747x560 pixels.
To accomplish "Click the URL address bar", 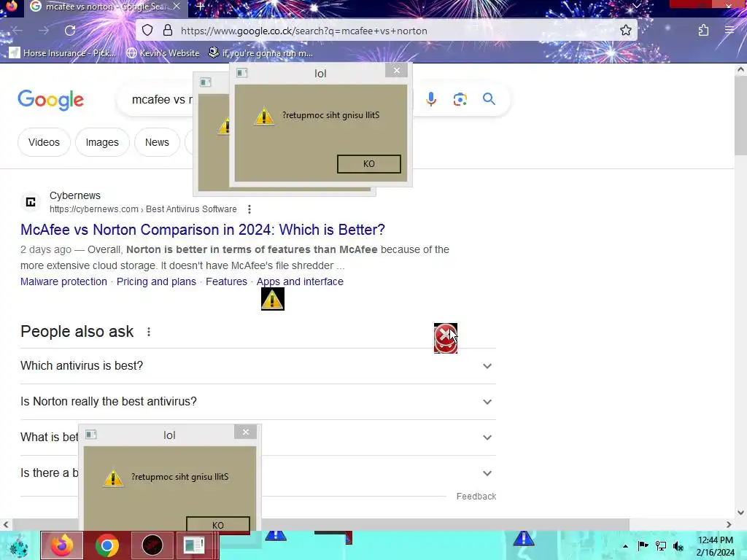I will point(386,31).
